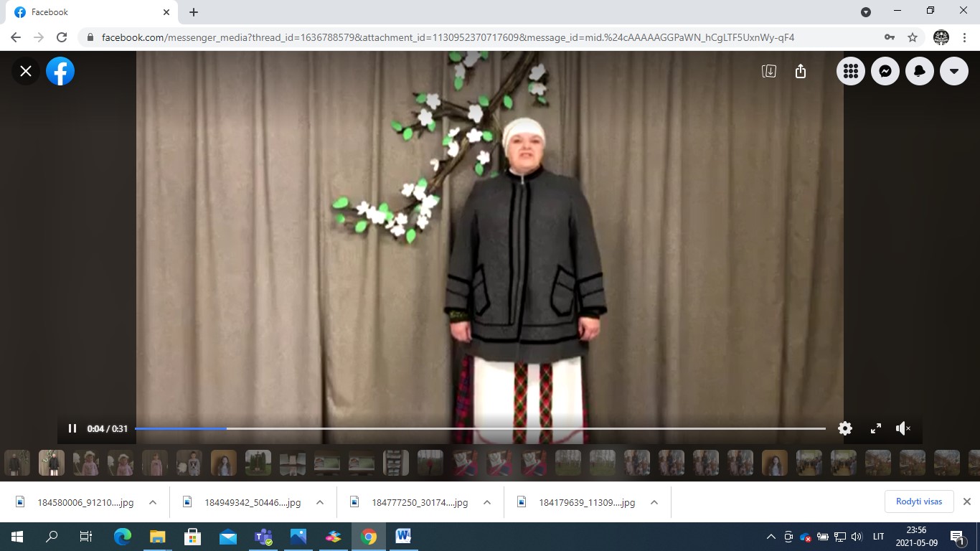
Task: Open Task View on taskbar
Action: tap(86, 537)
